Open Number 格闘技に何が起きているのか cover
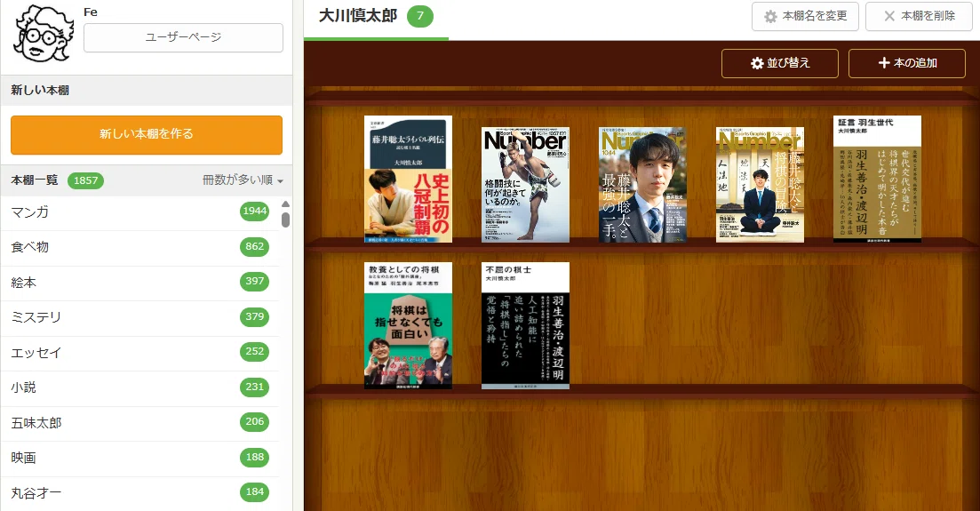The width and height of the screenshot is (980, 511). tap(525, 185)
